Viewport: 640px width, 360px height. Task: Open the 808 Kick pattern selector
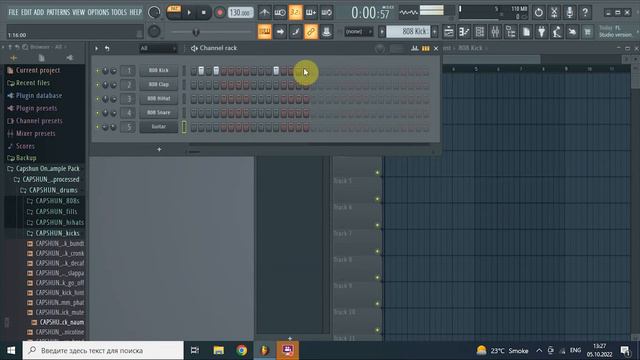[x=408, y=31]
